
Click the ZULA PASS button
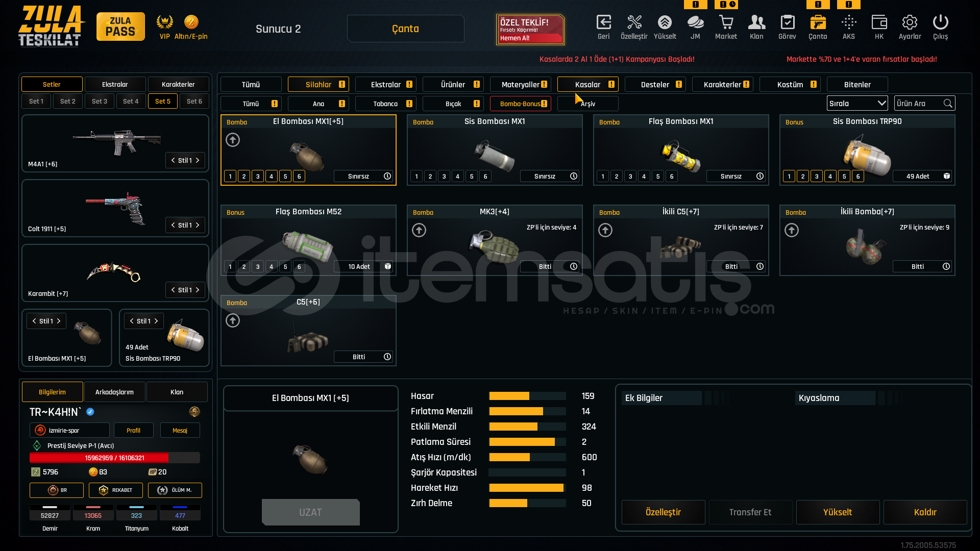[120, 27]
